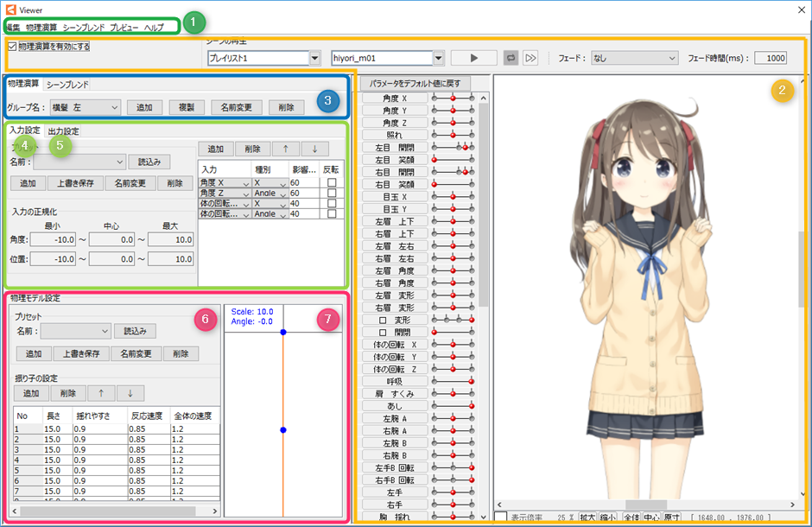
Task: Check 反転 for 体の回転 row with type Angle
Action: pyautogui.click(x=332, y=213)
